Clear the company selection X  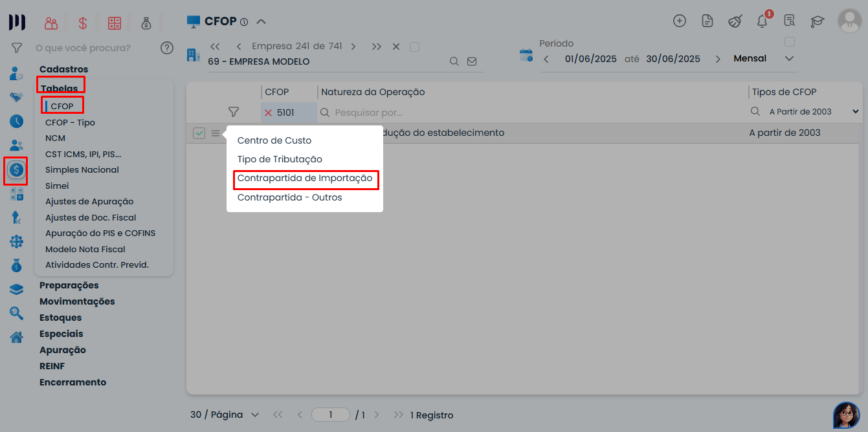click(x=396, y=47)
